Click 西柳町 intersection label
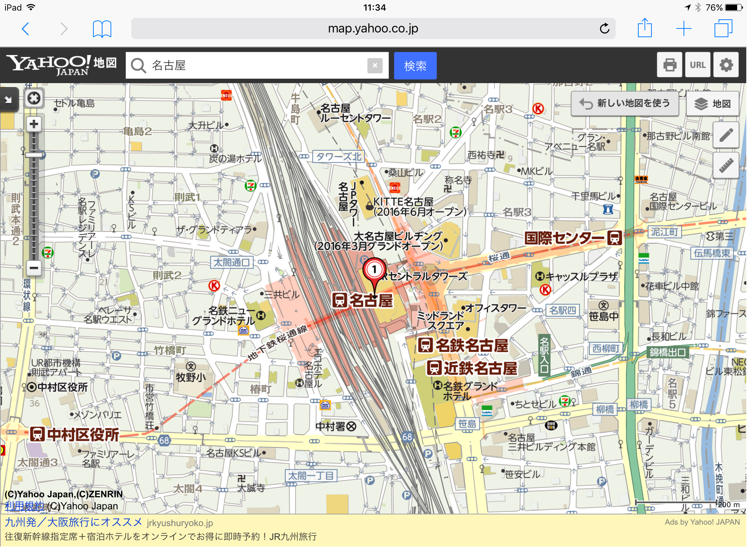The width and height of the screenshot is (747, 560). [606, 349]
